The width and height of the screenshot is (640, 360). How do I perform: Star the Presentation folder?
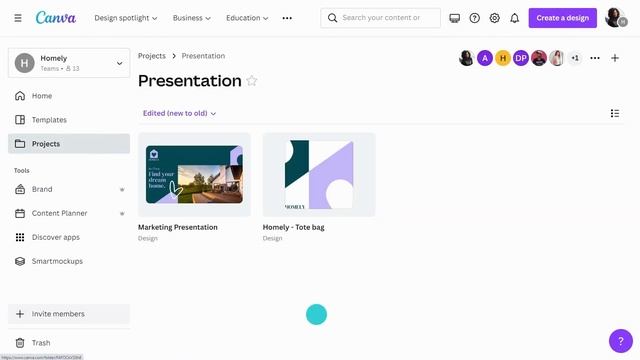[x=251, y=81]
